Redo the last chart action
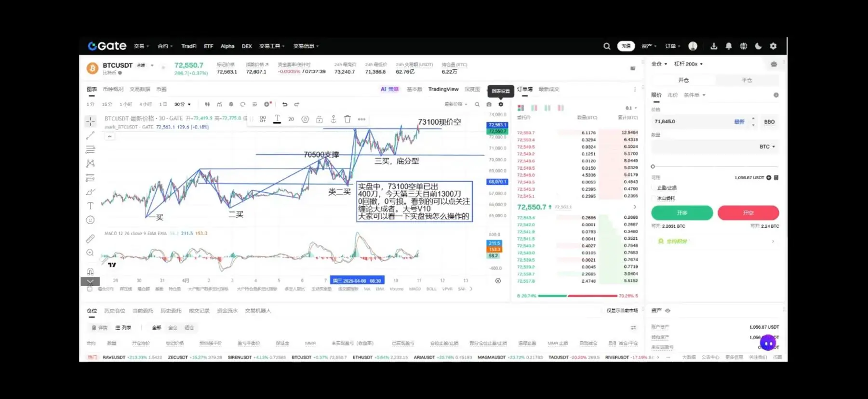The width and height of the screenshot is (868, 399). 297,104
